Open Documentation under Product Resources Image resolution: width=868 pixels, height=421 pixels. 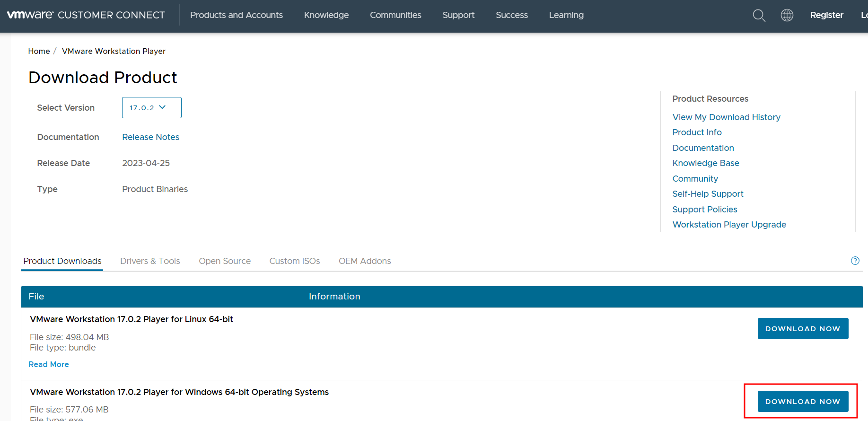[x=703, y=148]
